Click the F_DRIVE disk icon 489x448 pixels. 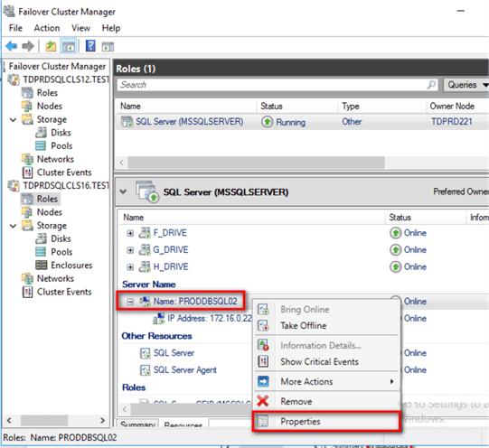(145, 233)
